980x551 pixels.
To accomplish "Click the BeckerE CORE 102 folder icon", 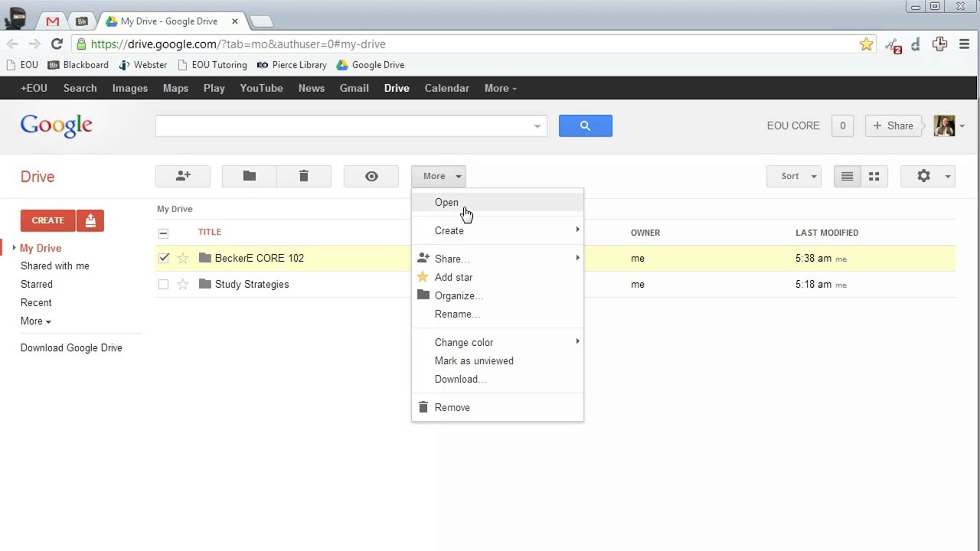I will (x=204, y=258).
